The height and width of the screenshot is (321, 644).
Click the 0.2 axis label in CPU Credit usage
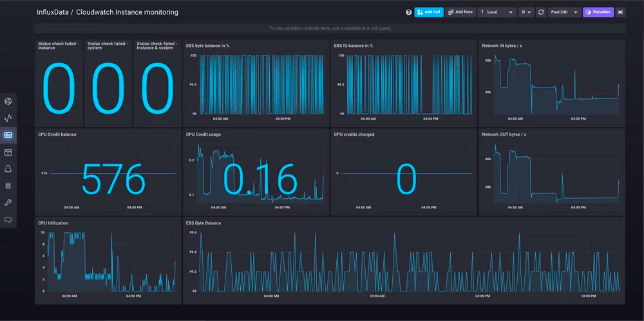tap(191, 160)
